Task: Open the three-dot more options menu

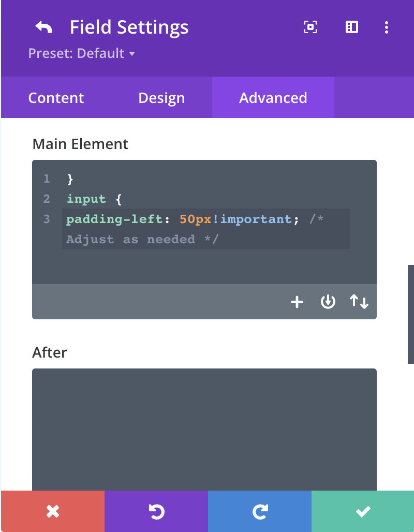Action: click(x=386, y=27)
